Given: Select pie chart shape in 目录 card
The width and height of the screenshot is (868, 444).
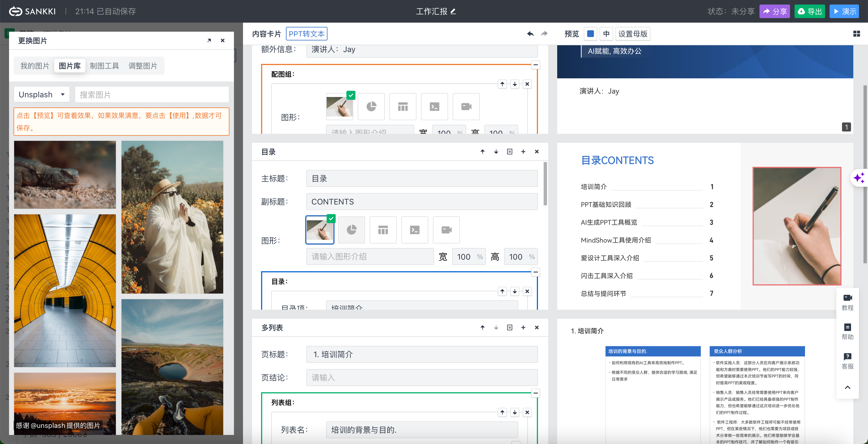Looking at the screenshot, I should click(351, 230).
